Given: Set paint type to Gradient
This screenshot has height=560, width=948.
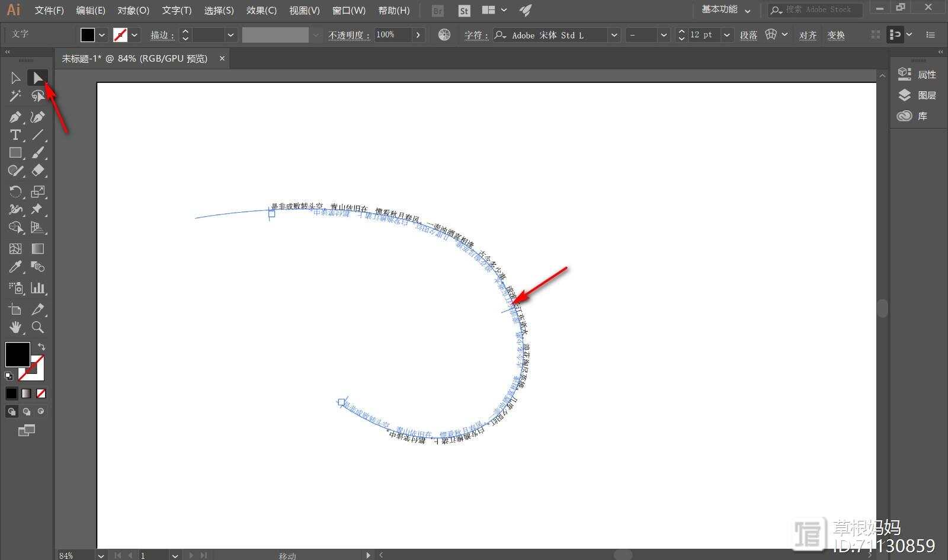Looking at the screenshot, I should 26,393.
